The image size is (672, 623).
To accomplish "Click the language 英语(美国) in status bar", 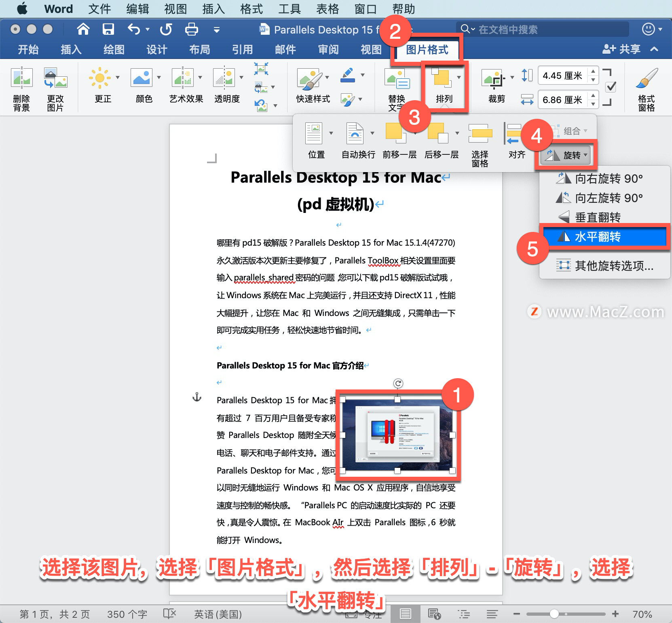I will [218, 615].
